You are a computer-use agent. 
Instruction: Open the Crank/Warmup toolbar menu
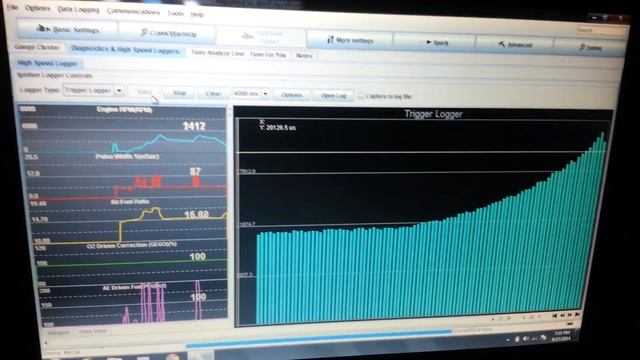coord(168,33)
